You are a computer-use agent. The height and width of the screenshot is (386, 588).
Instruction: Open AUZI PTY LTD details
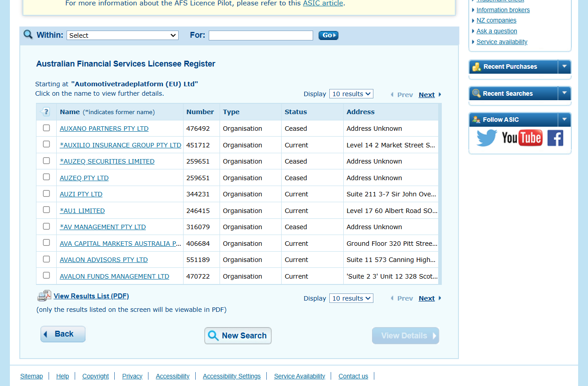[81, 194]
